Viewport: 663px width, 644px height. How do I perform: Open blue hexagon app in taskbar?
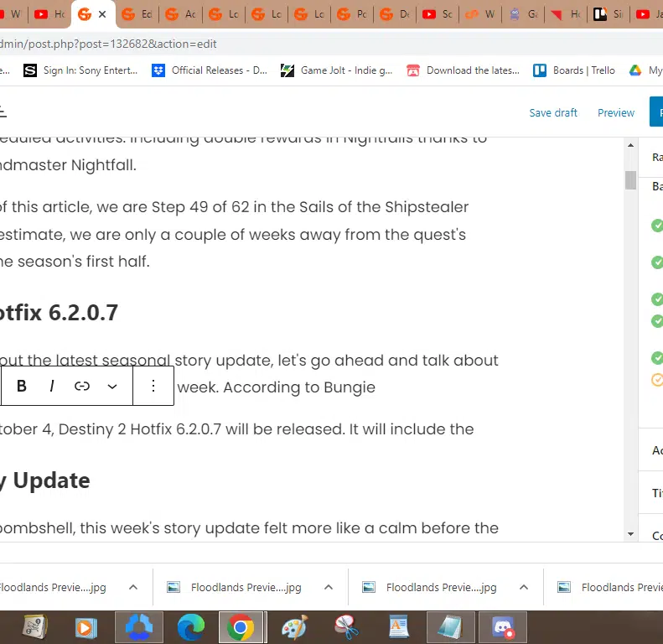[x=138, y=626]
